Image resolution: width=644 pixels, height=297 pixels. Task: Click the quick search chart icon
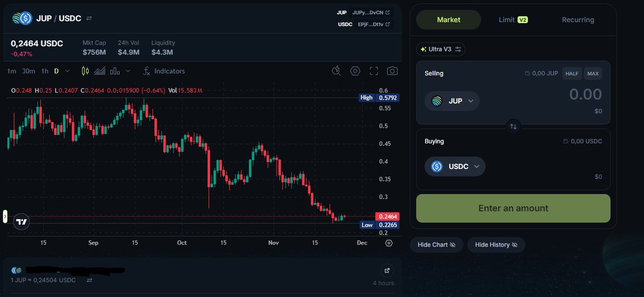pyautogui.click(x=336, y=71)
